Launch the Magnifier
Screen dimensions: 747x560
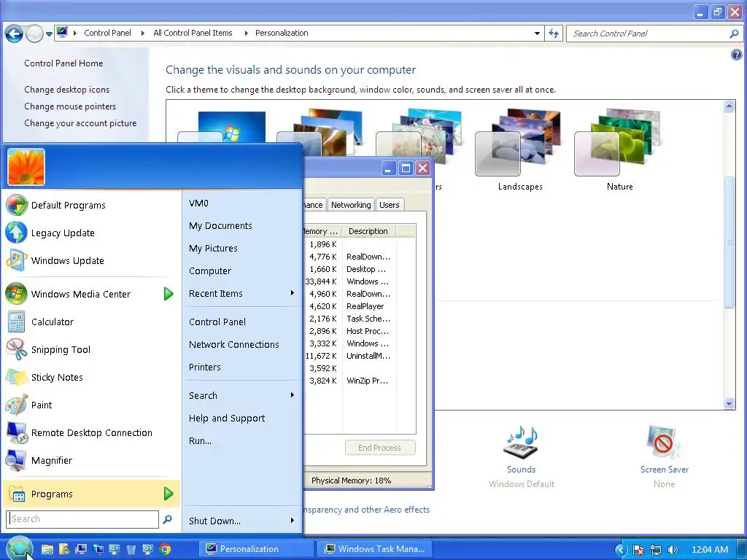[x=90, y=461]
